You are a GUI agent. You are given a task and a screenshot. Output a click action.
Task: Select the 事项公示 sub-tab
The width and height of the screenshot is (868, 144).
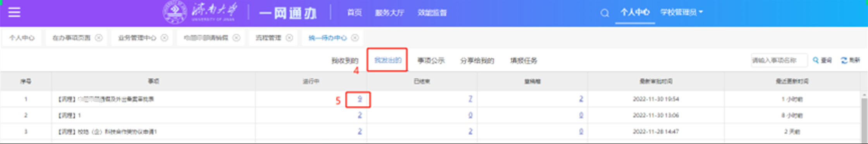[x=431, y=61]
